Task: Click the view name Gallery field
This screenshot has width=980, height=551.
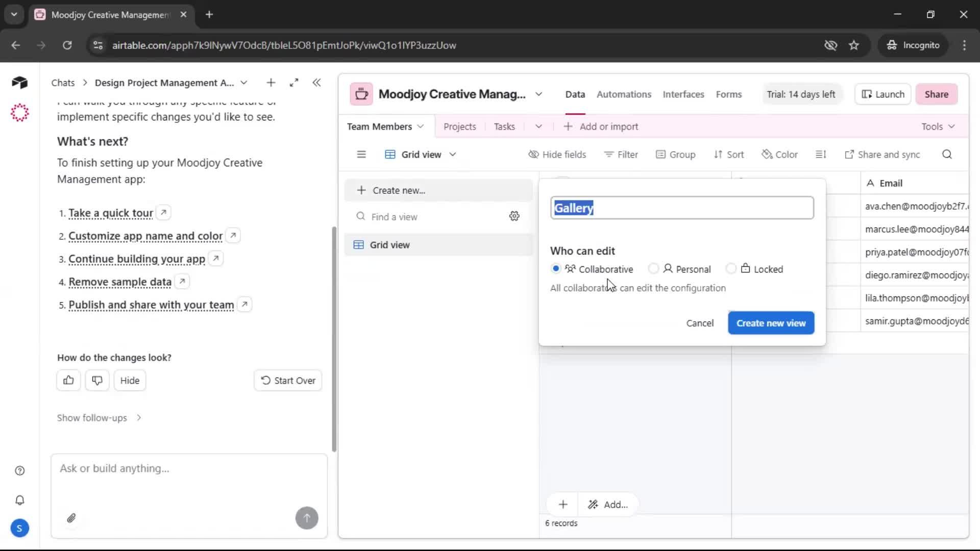Action: tap(682, 208)
